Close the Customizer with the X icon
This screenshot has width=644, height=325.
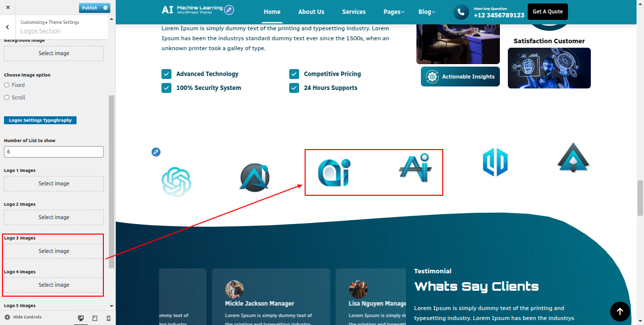[x=8, y=7]
